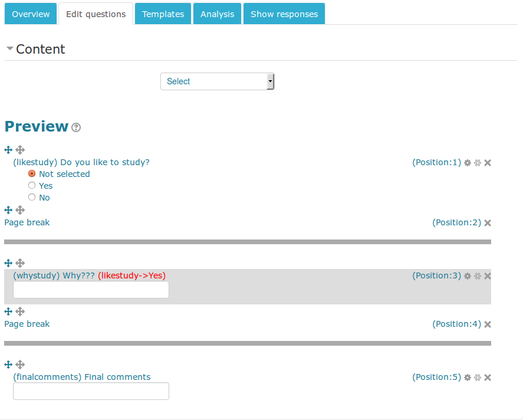Delete the page break at Position:2

(488, 223)
